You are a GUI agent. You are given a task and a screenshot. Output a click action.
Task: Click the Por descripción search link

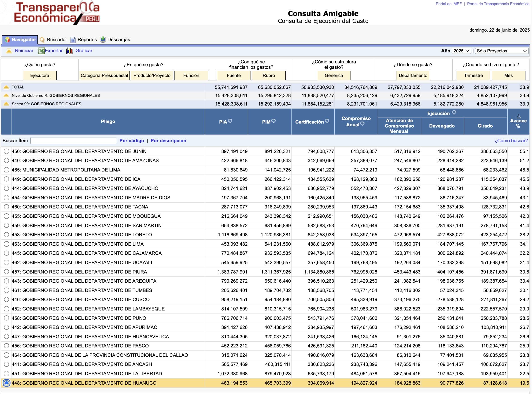[168, 141]
